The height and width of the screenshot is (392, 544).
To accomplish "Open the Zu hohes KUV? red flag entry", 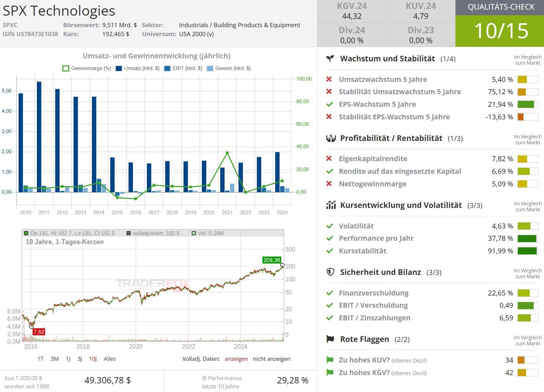I will pyautogui.click(x=383, y=360).
